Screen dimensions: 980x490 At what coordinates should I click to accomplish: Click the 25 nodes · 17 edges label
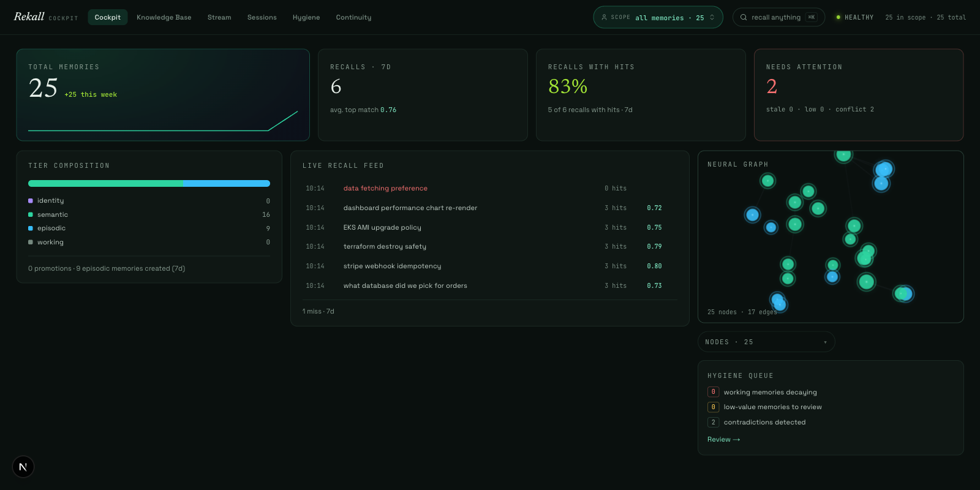coord(742,312)
